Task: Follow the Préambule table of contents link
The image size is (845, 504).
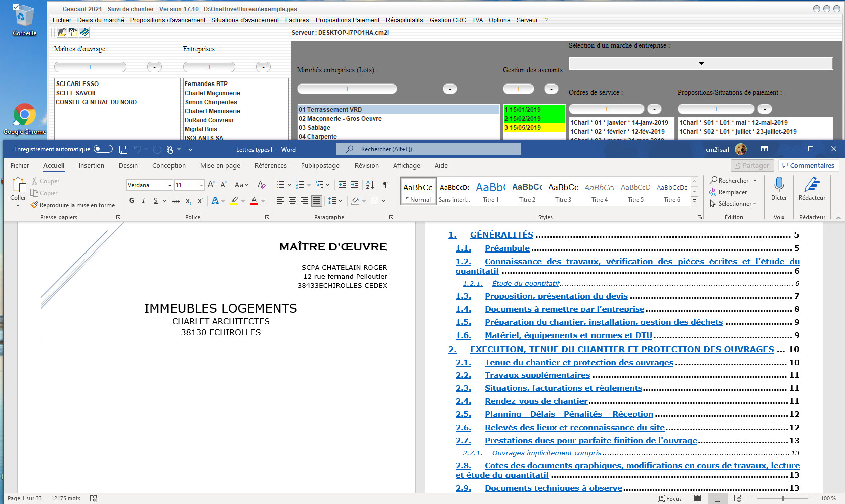Action: [507, 248]
